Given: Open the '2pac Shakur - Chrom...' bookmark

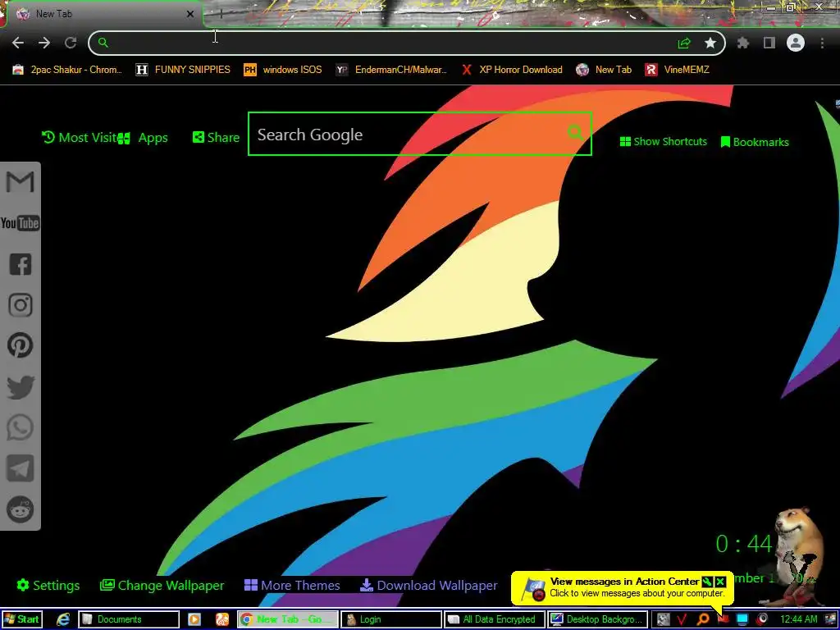Looking at the screenshot, I should click(67, 70).
